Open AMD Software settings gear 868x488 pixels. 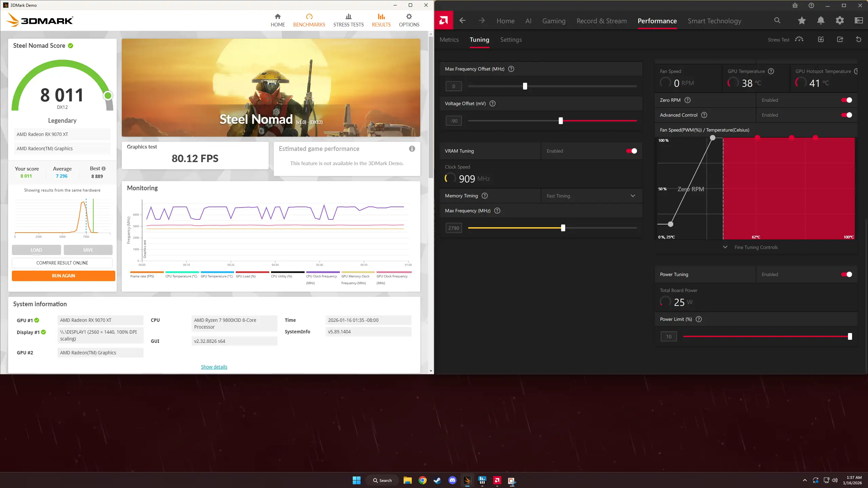(x=840, y=21)
